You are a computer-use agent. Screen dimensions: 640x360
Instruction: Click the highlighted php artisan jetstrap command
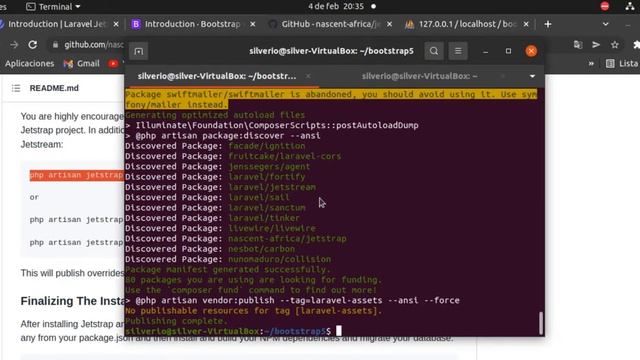pyautogui.click(x=76, y=175)
